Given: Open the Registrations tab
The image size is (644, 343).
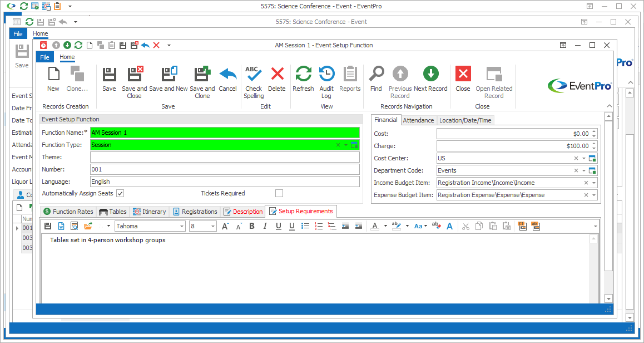Looking at the screenshot, I should click(x=195, y=212).
